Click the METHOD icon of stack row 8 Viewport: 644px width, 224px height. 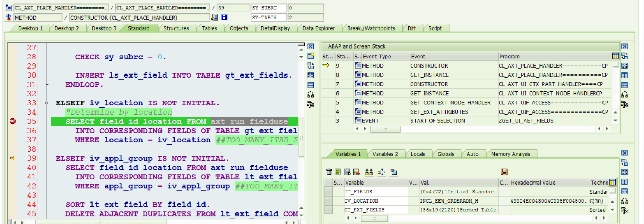pos(358,75)
